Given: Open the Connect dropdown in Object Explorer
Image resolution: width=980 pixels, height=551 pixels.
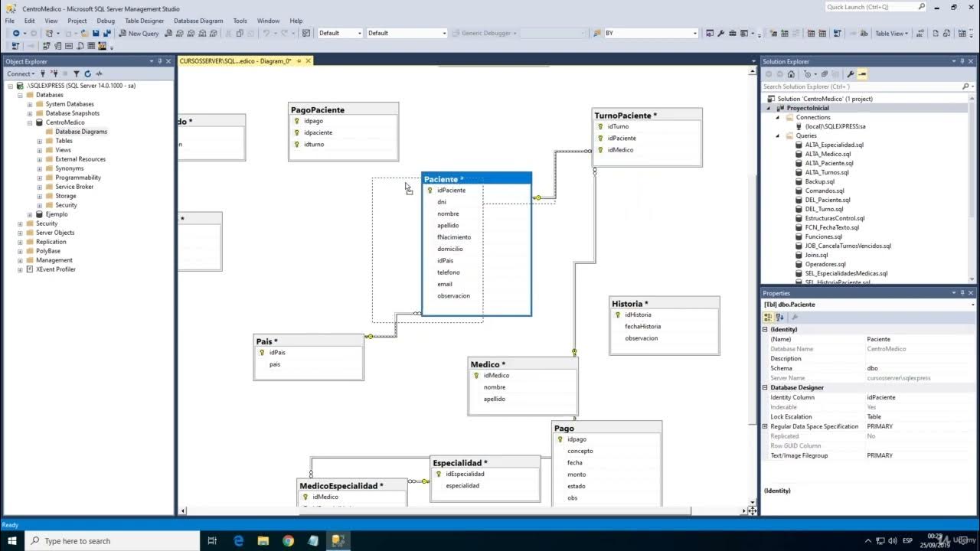Looking at the screenshot, I should (21, 73).
